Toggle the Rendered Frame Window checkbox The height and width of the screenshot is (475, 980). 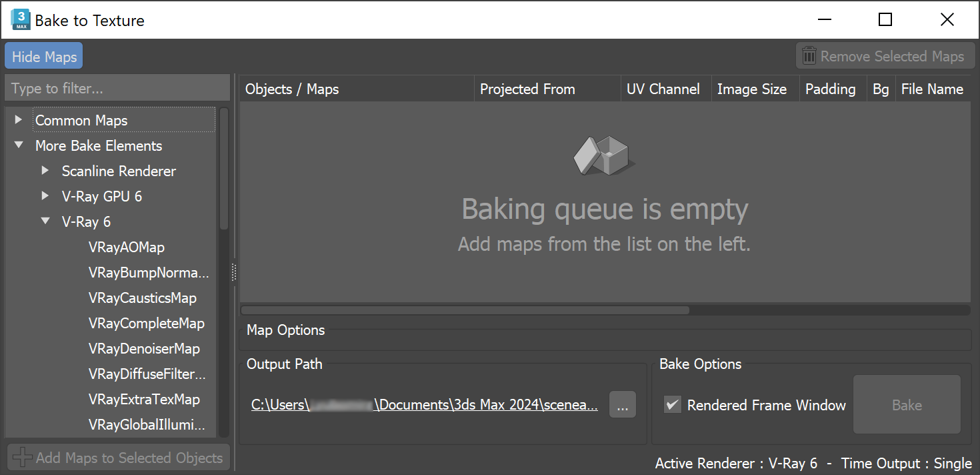click(x=673, y=405)
